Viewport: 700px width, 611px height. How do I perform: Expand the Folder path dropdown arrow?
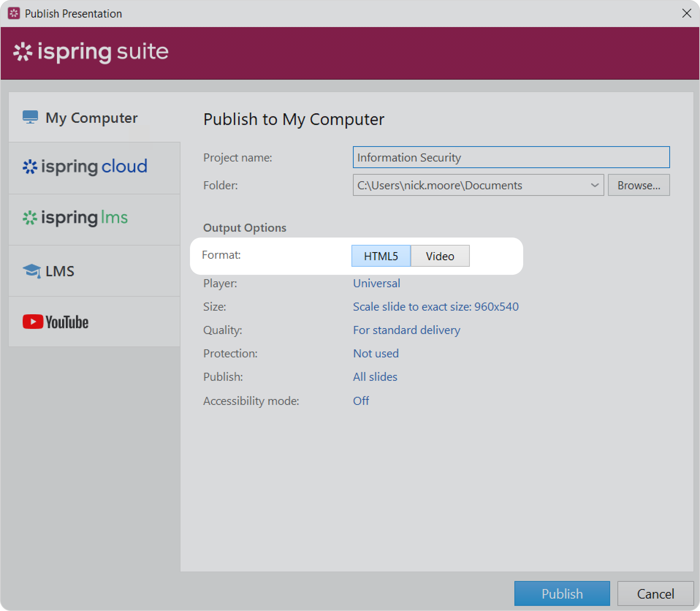[x=594, y=185]
